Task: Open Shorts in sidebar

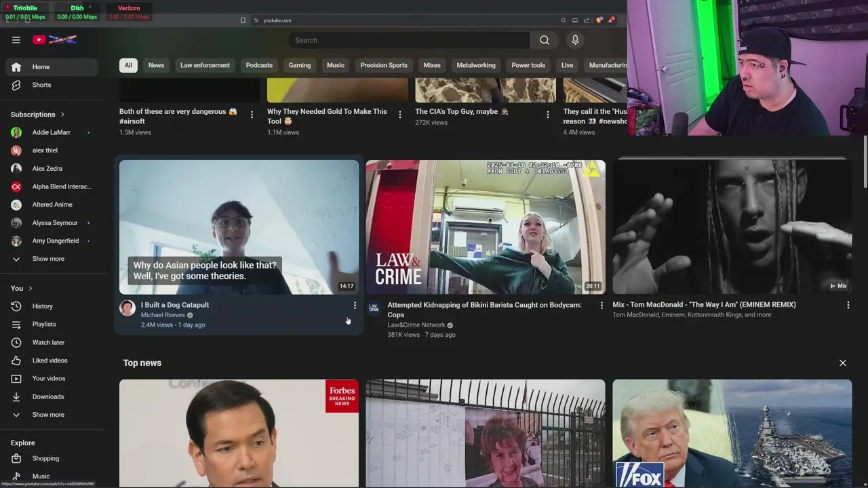Action: (x=52, y=85)
